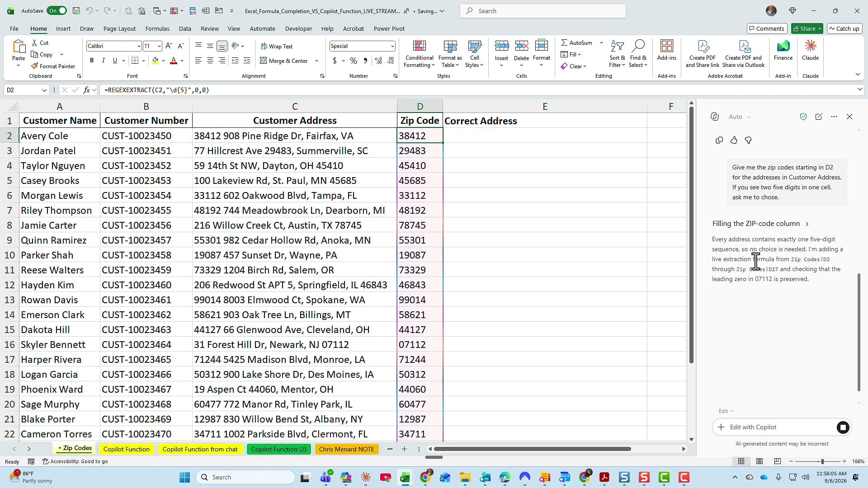868x488 pixels.
Task: Switch to Page Layout view in status bar
Action: (759, 461)
